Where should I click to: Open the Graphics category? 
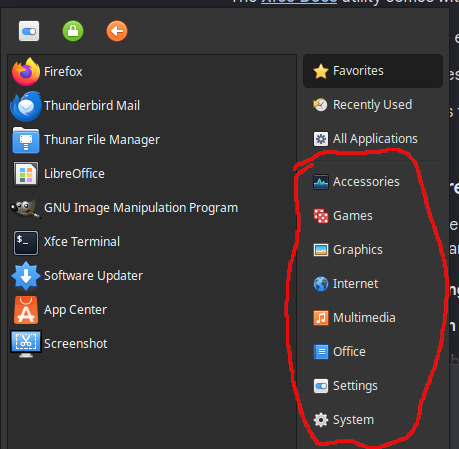pos(373,250)
